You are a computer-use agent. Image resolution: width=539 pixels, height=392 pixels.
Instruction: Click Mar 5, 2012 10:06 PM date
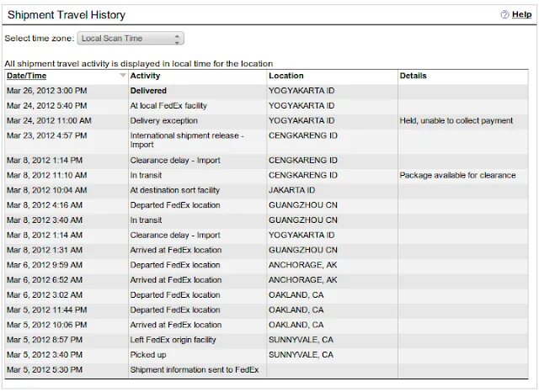pyautogui.click(x=47, y=325)
